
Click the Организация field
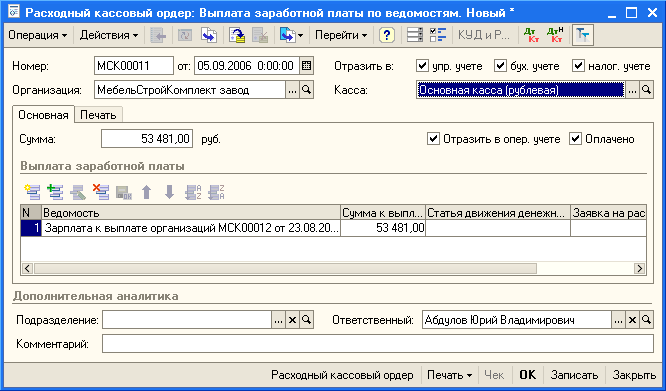[189, 90]
